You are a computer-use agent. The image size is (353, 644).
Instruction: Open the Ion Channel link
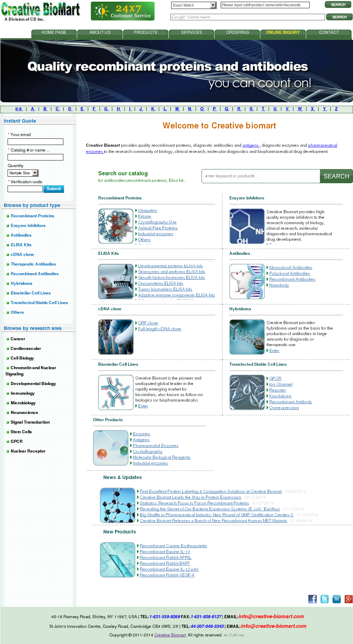pyautogui.click(x=281, y=384)
